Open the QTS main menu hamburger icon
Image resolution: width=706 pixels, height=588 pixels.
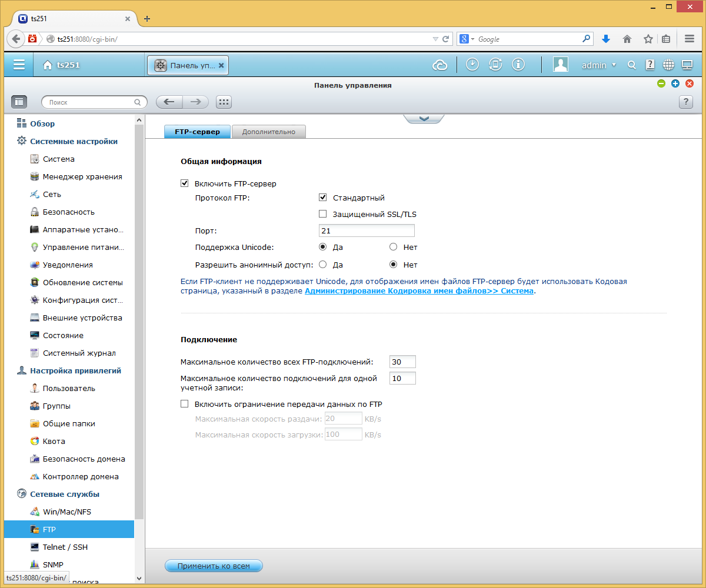[x=19, y=65]
